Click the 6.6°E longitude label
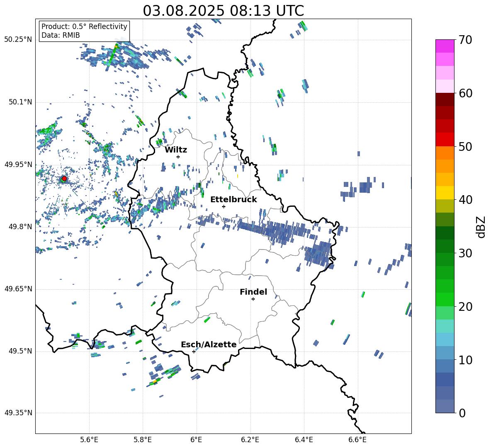 [357, 440]
